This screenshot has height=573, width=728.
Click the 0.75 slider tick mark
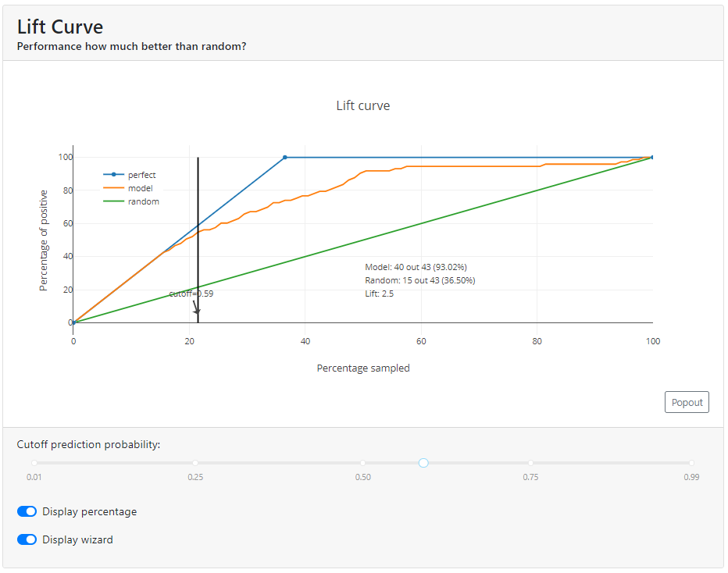point(530,462)
